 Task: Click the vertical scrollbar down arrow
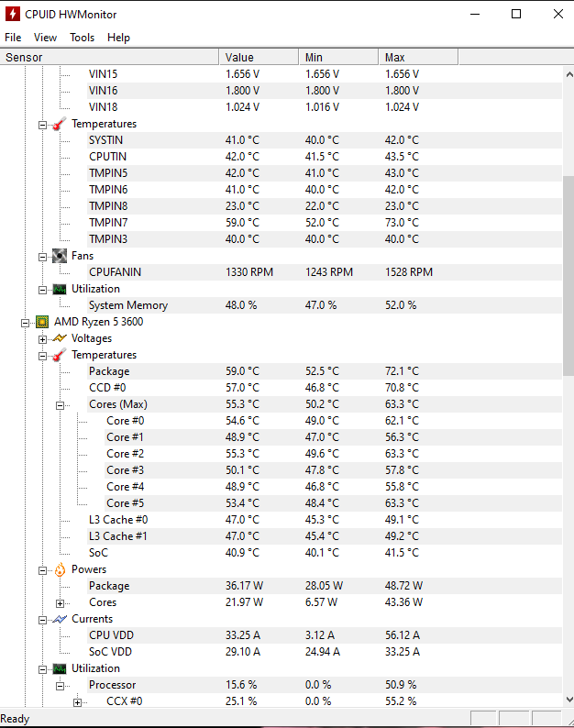click(569, 700)
